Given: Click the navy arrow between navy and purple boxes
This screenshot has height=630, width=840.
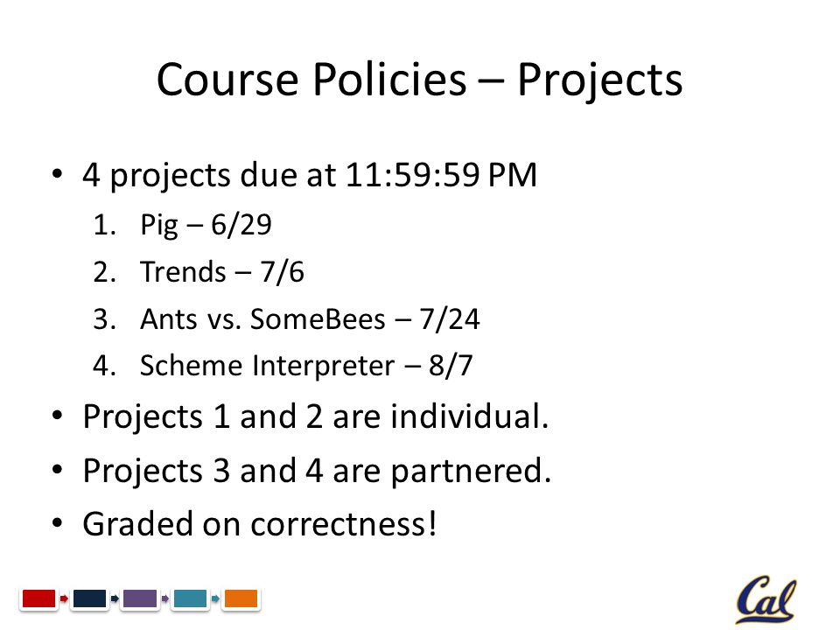Looking at the screenshot, I should pyautogui.click(x=115, y=598).
